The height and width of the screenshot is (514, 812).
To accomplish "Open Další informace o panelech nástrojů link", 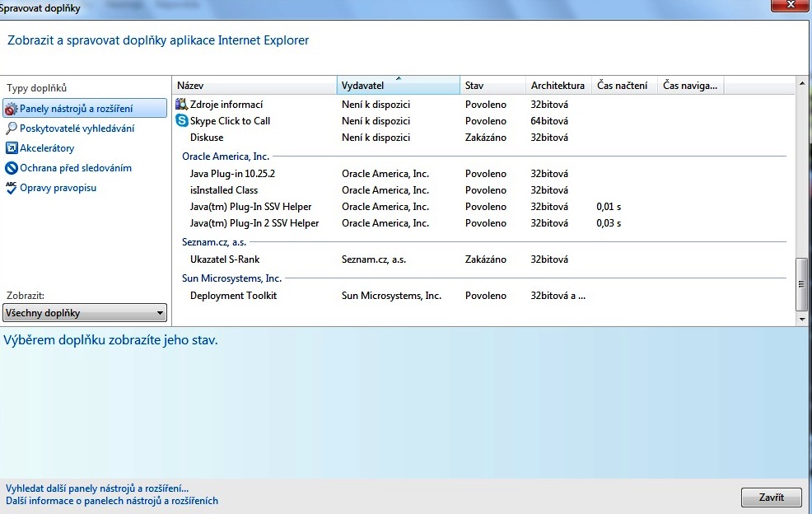I will coord(112,501).
